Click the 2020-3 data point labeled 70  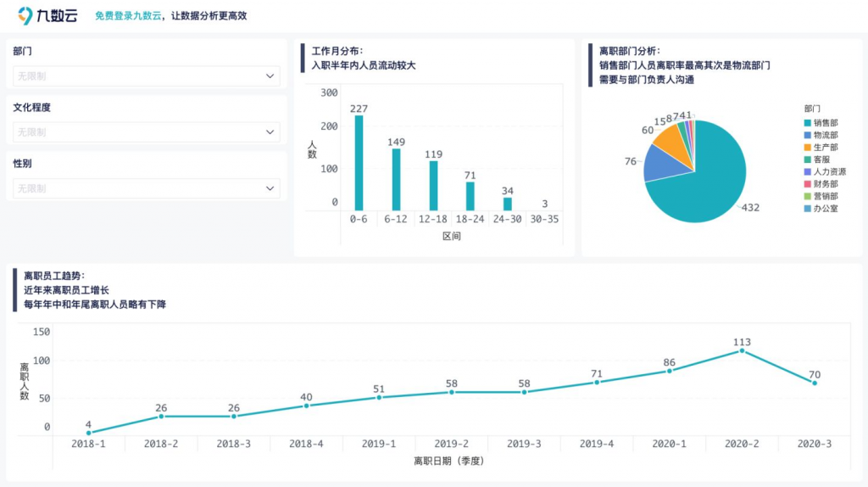pos(815,383)
